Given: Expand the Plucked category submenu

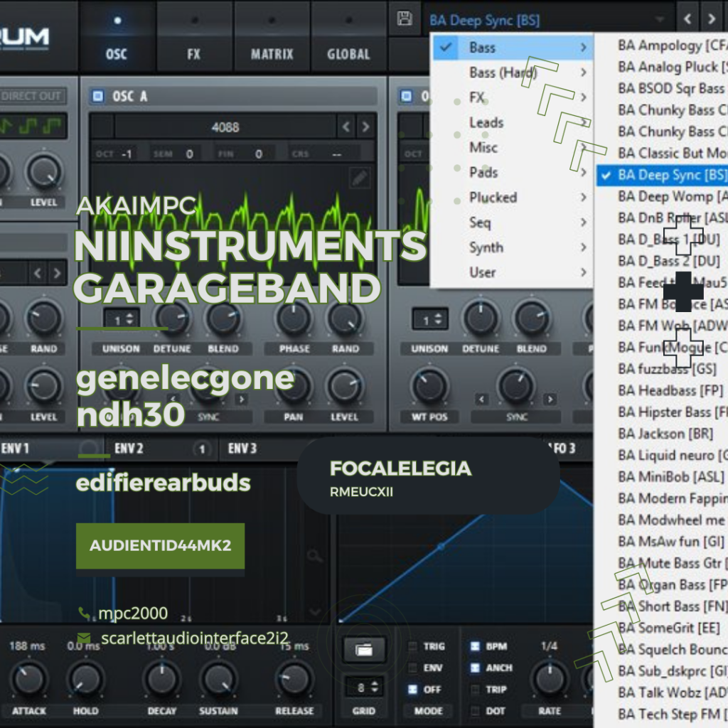Looking at the screenshot, I should pos(512,198).
